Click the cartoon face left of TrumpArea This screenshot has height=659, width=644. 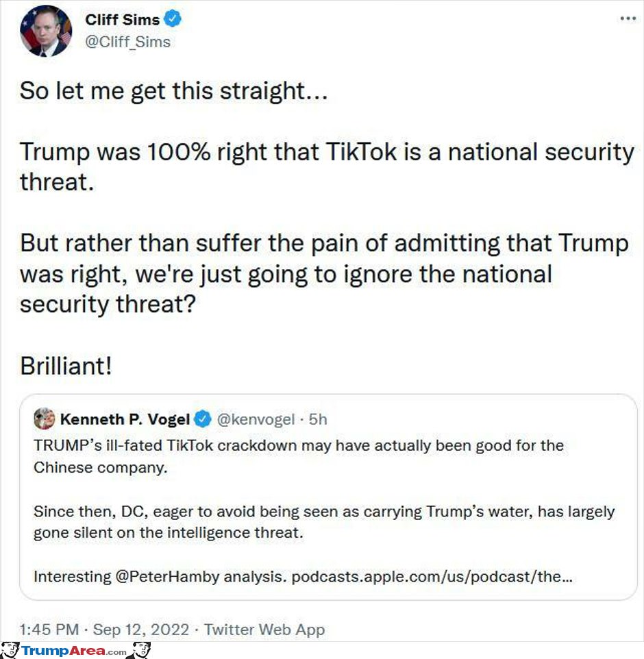pos(10,650)
